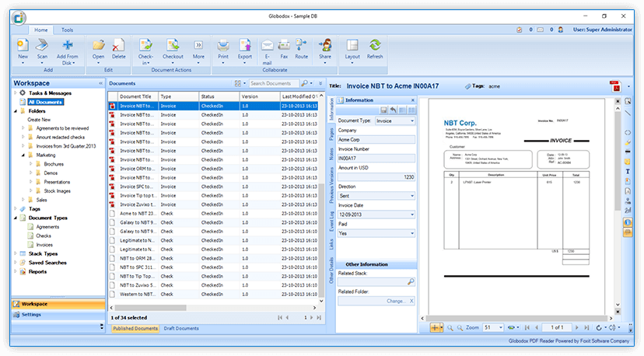Click the rotate icon in viewer toolbar
Screen dimensions: 644x356
[x=599, y=327]
